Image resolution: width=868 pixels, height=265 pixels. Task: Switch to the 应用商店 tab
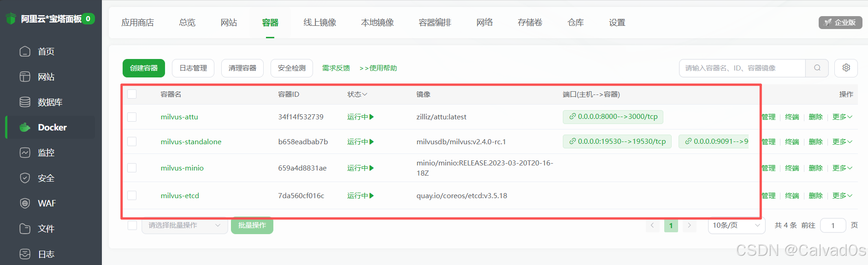coord(137,23)
